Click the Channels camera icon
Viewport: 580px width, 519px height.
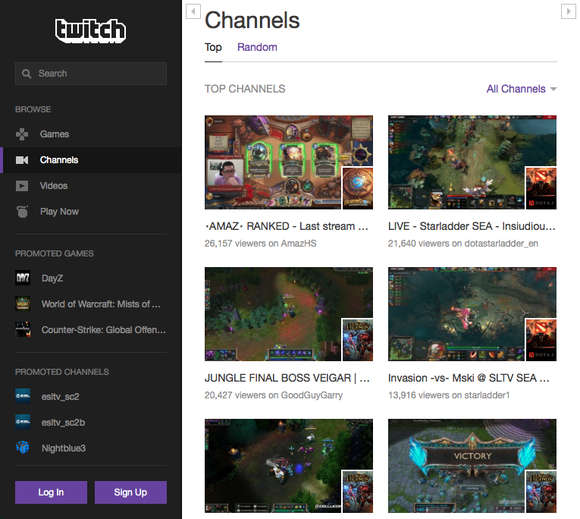(22, 160)
